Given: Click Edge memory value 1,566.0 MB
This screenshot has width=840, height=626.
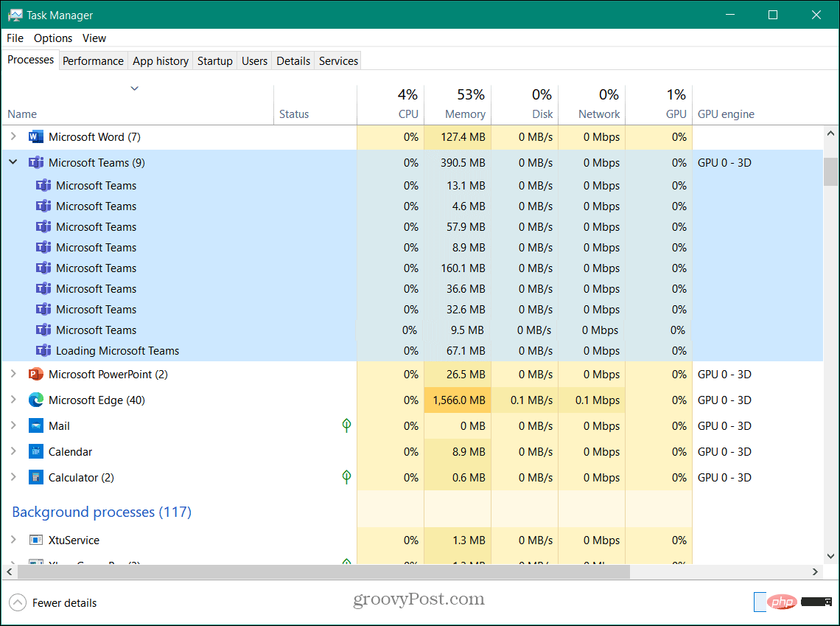Looking at the screenshot, I should pyautogui.click(x=458, y=400).
